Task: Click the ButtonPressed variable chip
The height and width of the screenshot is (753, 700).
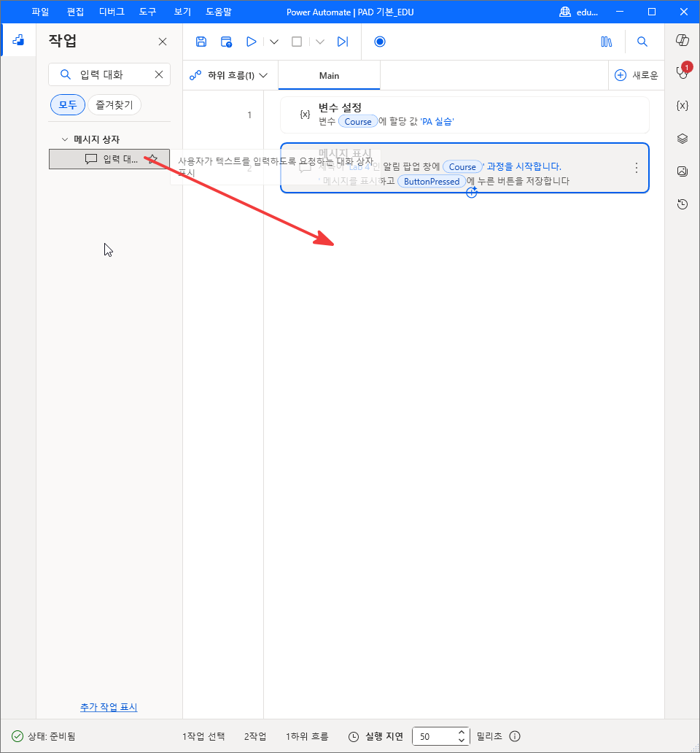Action: pyautogui.click(x=432, y=181)
